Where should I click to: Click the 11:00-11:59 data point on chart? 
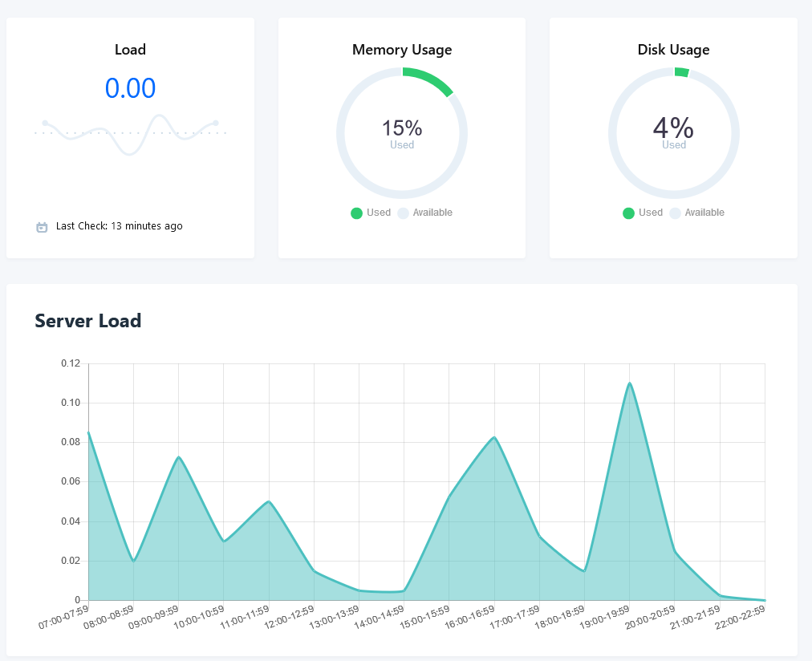coord(269,501)
